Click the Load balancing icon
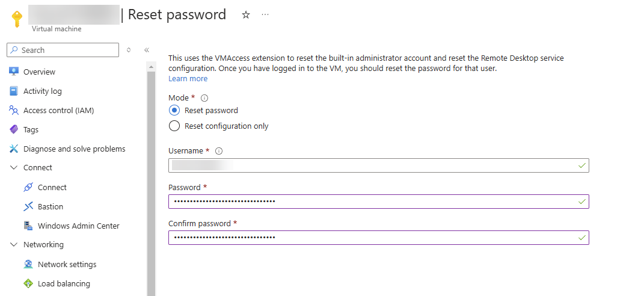 (x=28, y=283)
